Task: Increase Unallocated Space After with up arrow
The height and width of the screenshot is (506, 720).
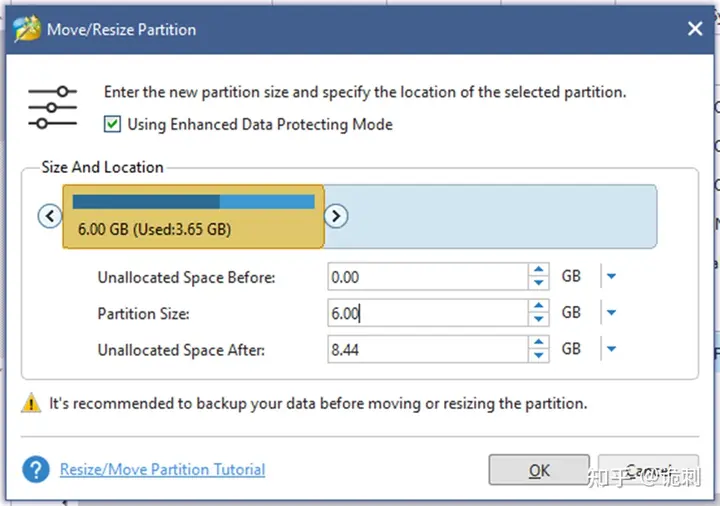Action: coord(539,343)
